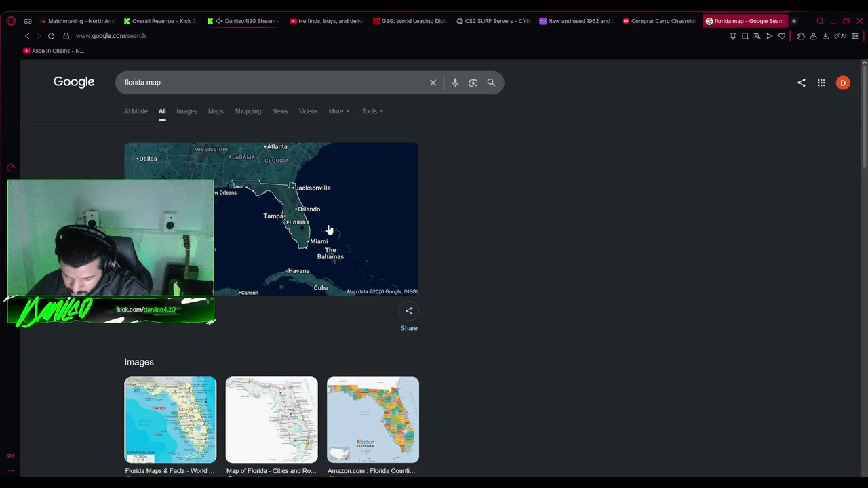Open the downloads panel

click(825, 36)
